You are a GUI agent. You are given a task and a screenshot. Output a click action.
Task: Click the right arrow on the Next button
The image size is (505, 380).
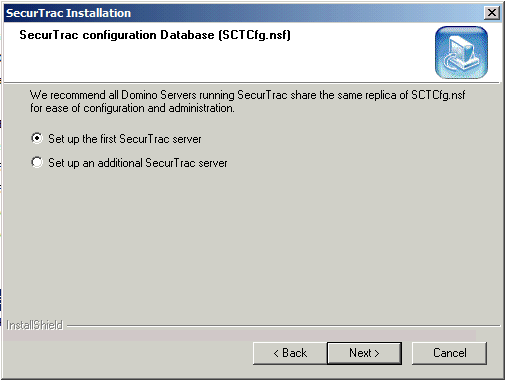[377, 353]
